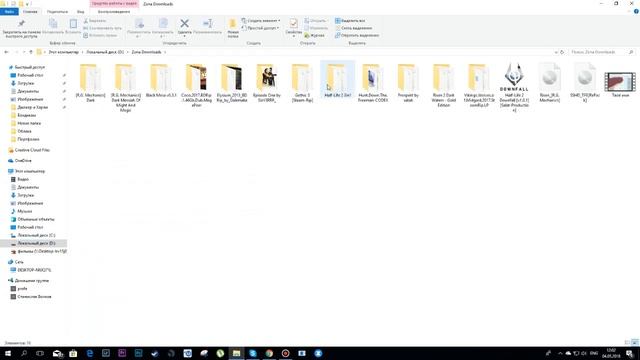Click Изменить (Edit) in the ribbon
This screenshot has height=360, width=640.
tap(316, 28)
